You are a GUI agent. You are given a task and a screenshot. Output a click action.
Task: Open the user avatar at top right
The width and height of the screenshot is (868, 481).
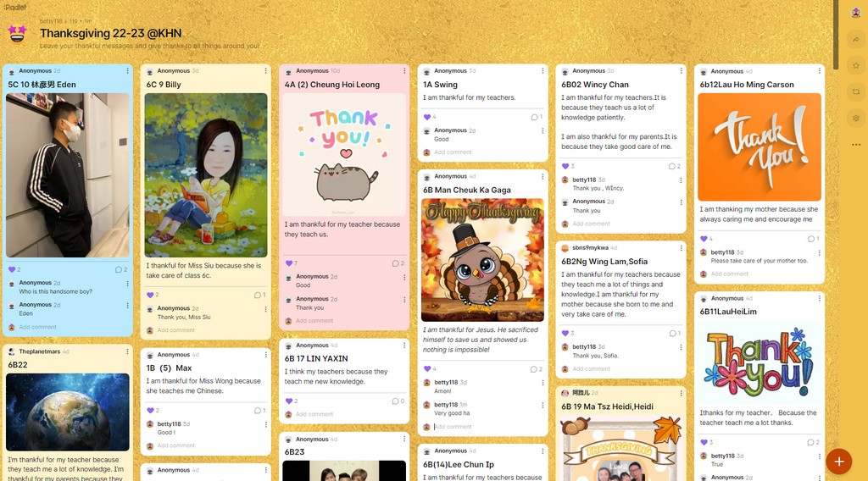(856, 14)
